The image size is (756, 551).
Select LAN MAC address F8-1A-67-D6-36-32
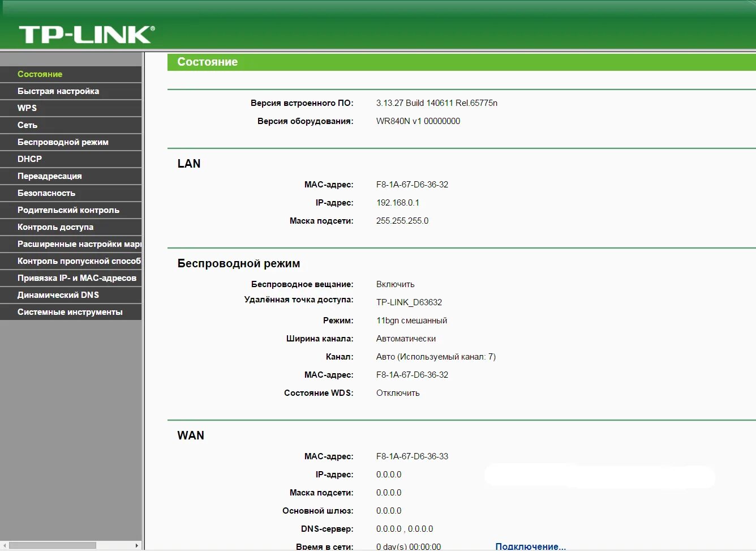tap(412, 185)
